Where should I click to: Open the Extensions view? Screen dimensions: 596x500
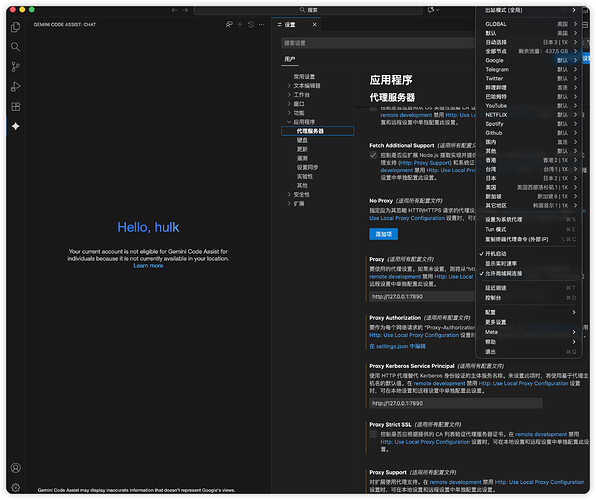pyautogui.click(x=16, y=106)
